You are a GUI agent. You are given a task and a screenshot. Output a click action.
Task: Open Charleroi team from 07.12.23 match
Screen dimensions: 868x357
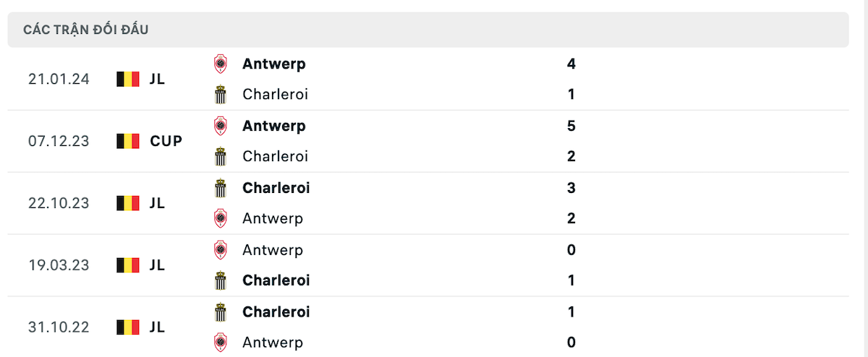tap(276, 156)
